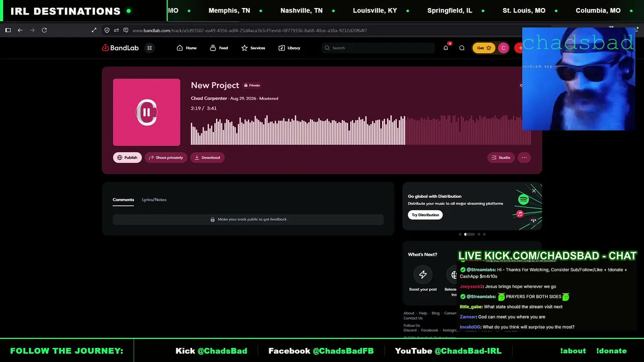
Task: Click the browser address bar URL
Action: point(250,30)
